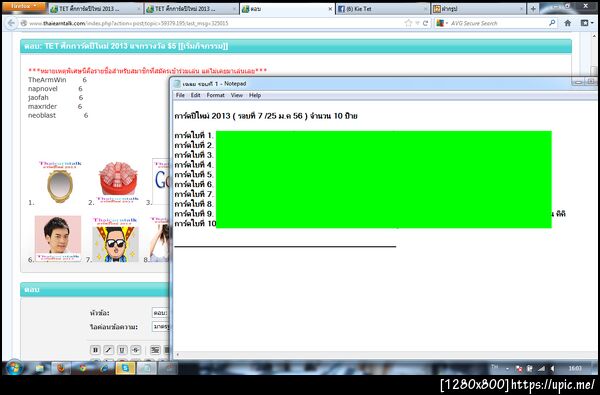Open File Explorer from the taskbar
Viewport: 600px width, 395px height.
coord(39,368)
